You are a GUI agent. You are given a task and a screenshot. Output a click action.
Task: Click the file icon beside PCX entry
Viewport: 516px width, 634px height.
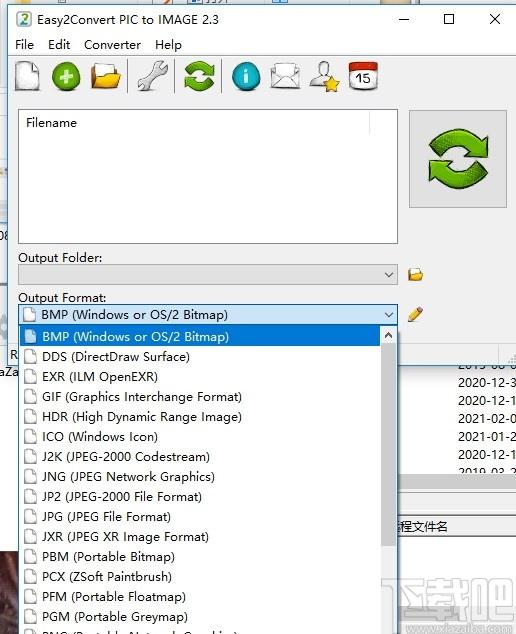point(30,577)
